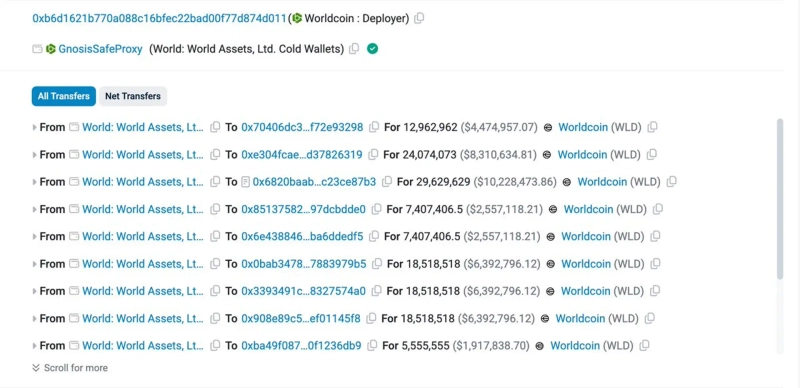Open address 0xe304fcae...d37826319
This screenshot has height=388, width=800.
(x=302, y=155)
